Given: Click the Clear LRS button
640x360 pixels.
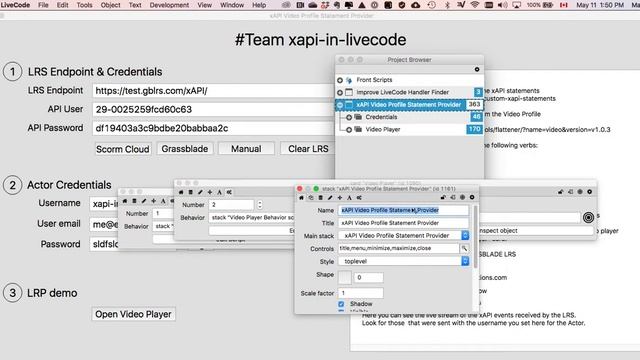Looking at the screenshot, I should point(308,149).
